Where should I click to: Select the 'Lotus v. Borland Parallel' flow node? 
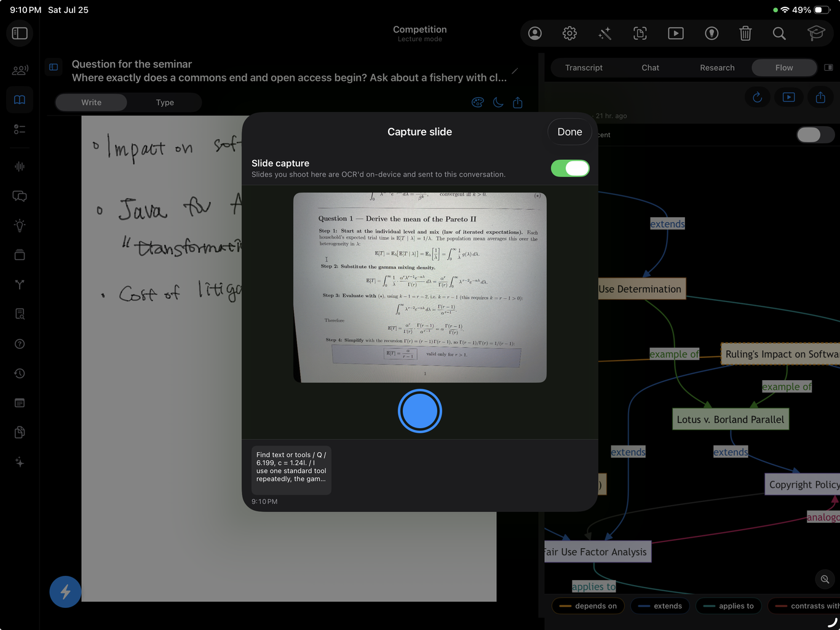click(731, 420)
